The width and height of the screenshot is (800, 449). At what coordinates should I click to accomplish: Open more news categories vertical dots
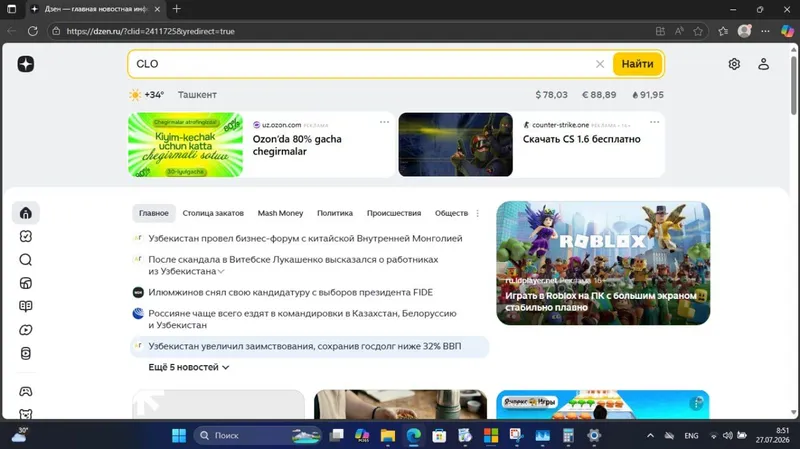[x=478, y=213]
